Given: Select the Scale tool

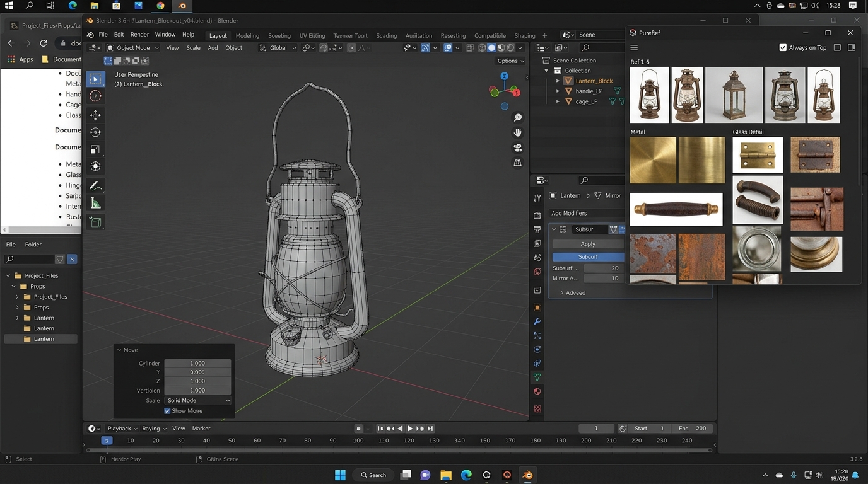Looking at the screenshot, I should (95, 149).
